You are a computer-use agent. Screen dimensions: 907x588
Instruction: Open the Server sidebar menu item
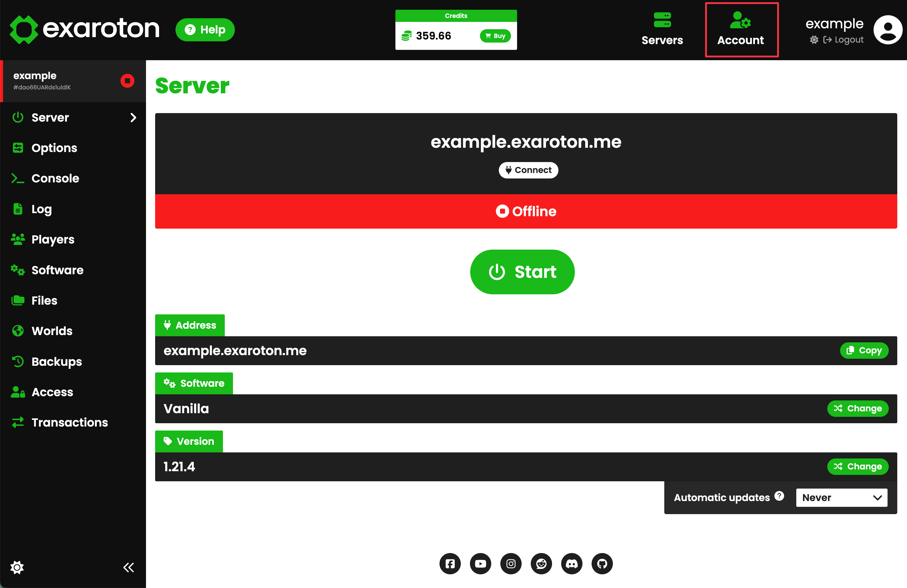(73, 117)
